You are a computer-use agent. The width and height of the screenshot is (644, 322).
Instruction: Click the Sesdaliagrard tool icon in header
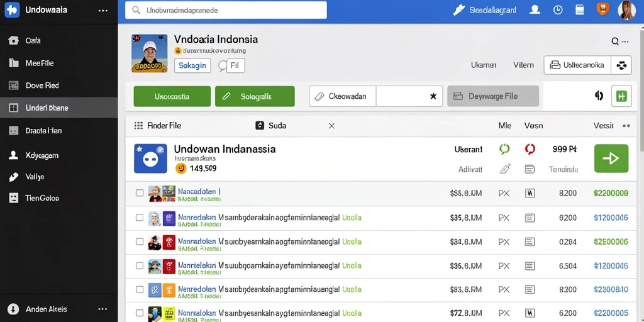(458, 10)
